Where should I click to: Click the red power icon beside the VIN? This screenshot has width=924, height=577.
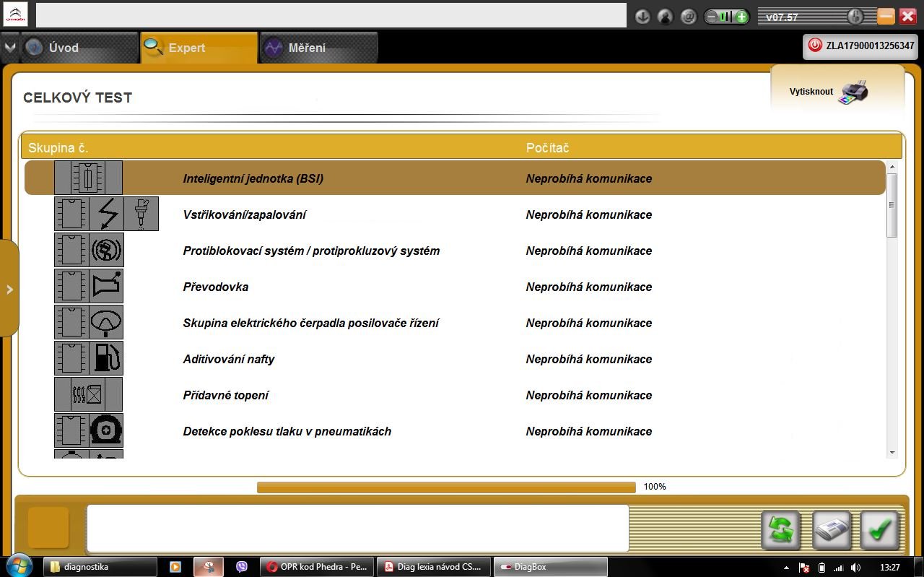815,45
